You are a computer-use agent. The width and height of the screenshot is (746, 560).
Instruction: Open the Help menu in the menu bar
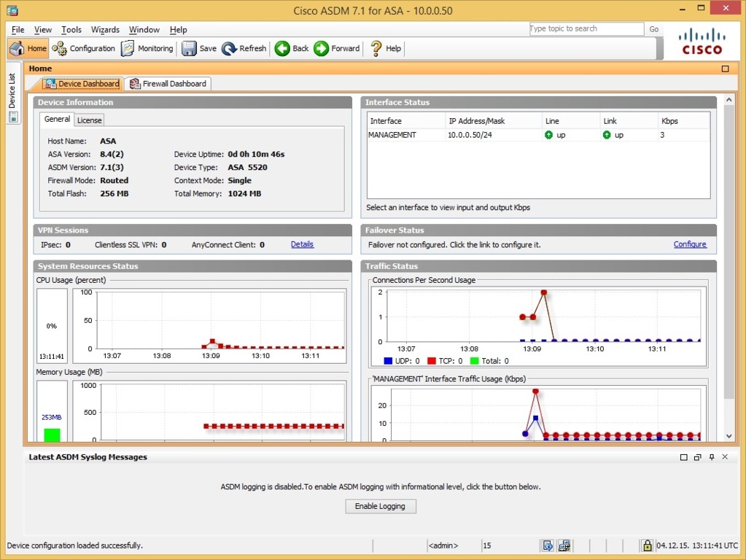[179, 29]
